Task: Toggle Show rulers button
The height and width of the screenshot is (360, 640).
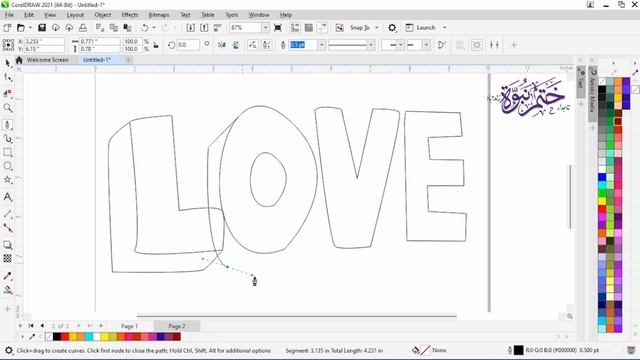Action: tap(295, 28)
